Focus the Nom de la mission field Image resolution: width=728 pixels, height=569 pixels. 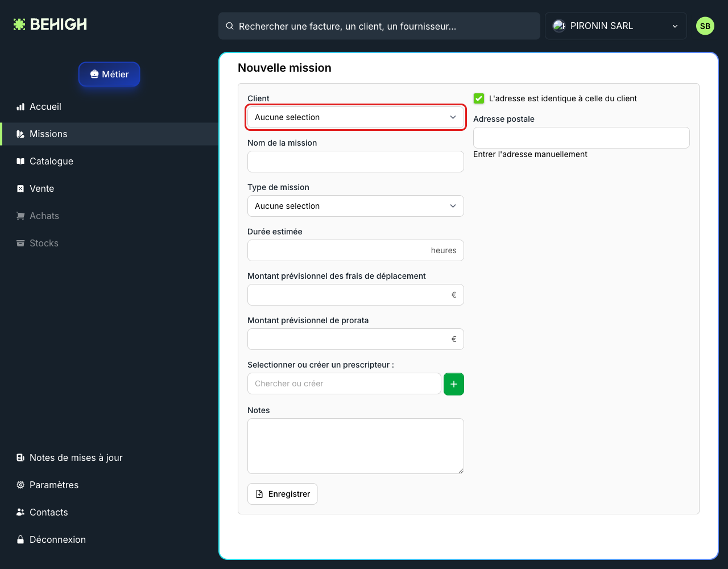(x=355, y=162)
